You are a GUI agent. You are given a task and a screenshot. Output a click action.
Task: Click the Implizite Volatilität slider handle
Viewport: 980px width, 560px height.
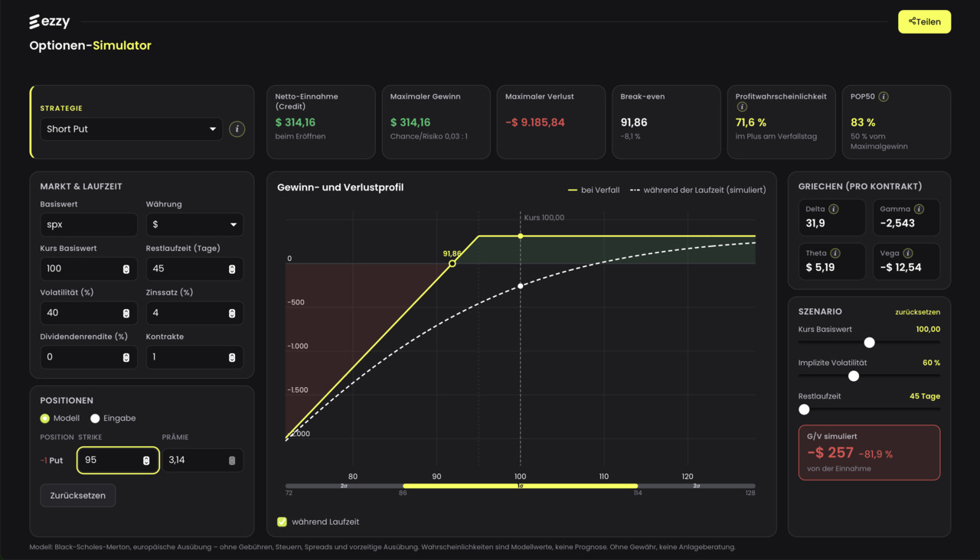coord(854,376)
